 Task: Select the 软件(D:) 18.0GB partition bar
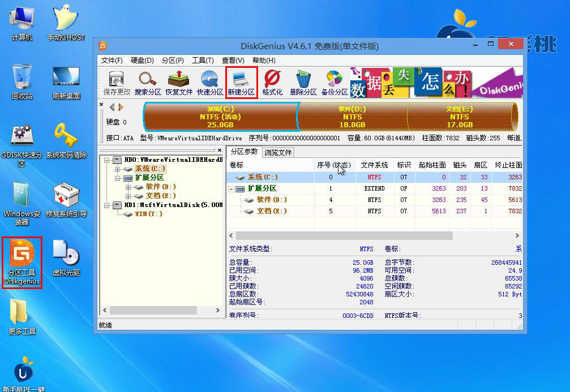(352, 117)
